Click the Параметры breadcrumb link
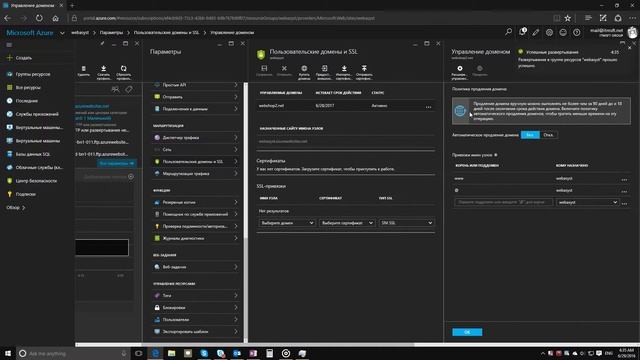The height and width of the screenshot is (360, 640). 111,33
